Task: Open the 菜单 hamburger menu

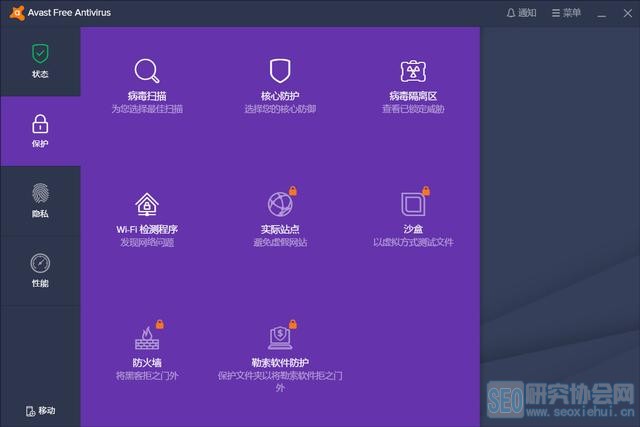Action: point(566,13)
